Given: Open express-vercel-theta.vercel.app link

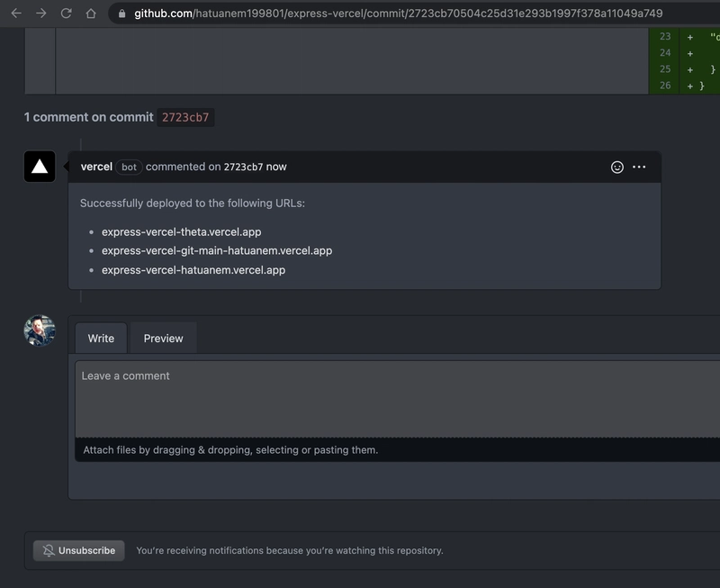Looking at the screenshot, I should click(x=182, y=232).
